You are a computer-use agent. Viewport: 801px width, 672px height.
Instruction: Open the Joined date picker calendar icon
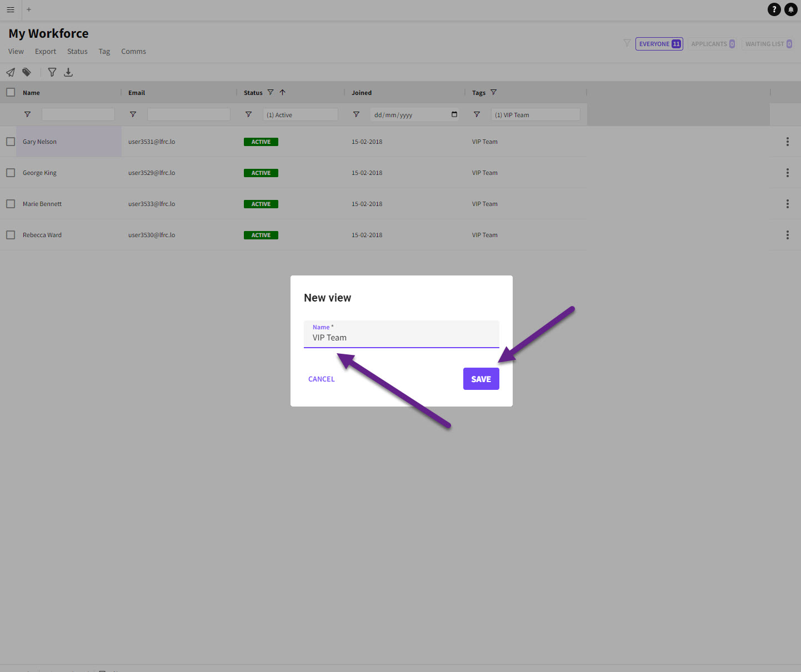454,114
